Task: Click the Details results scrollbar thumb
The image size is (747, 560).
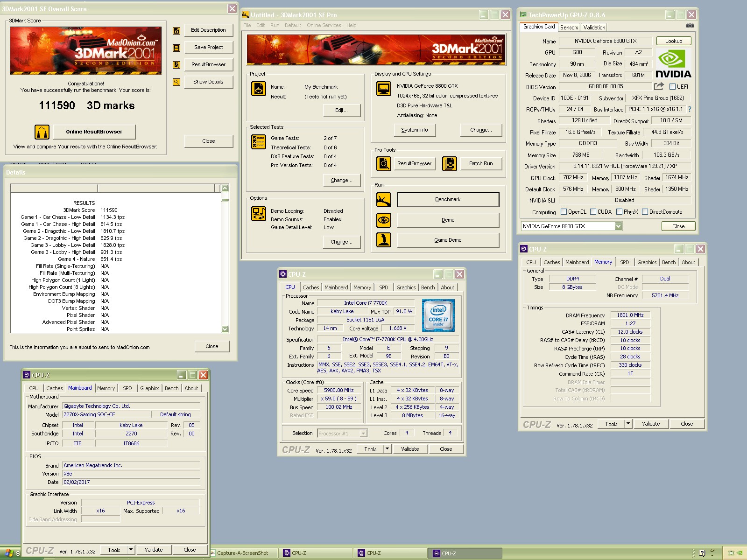Action: tap(225, 200)
